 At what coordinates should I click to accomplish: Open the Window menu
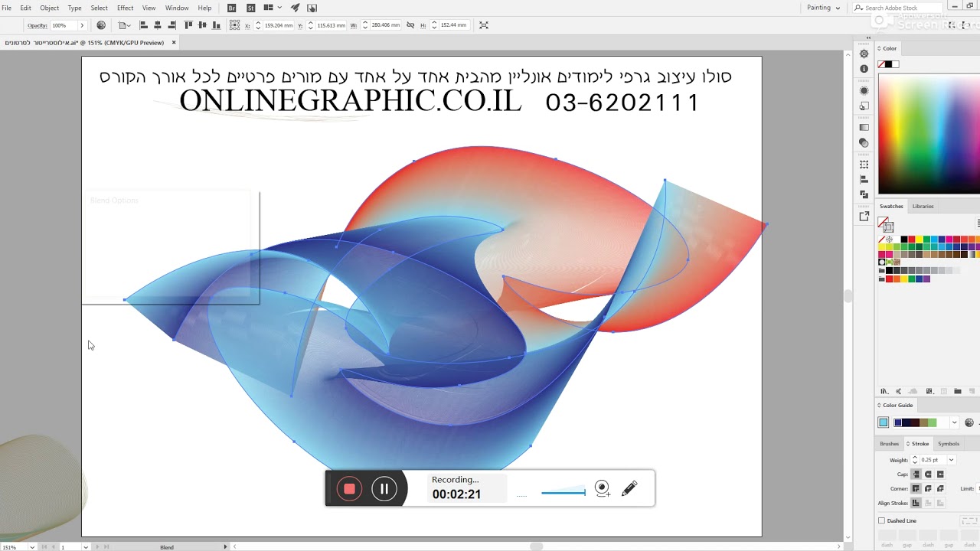tap(177, 8)
